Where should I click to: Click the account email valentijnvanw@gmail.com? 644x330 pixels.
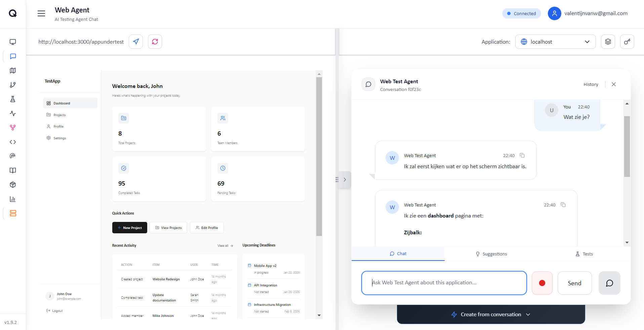[x=596, y=13]
